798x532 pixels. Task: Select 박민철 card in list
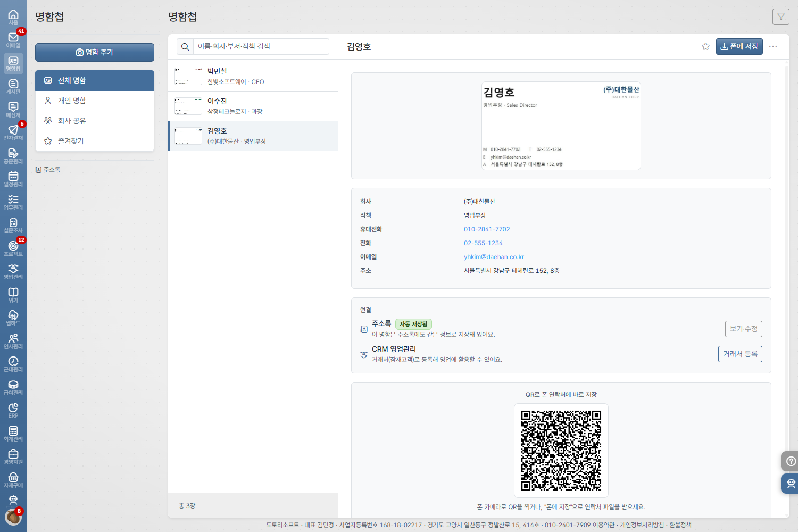[253, 76]
